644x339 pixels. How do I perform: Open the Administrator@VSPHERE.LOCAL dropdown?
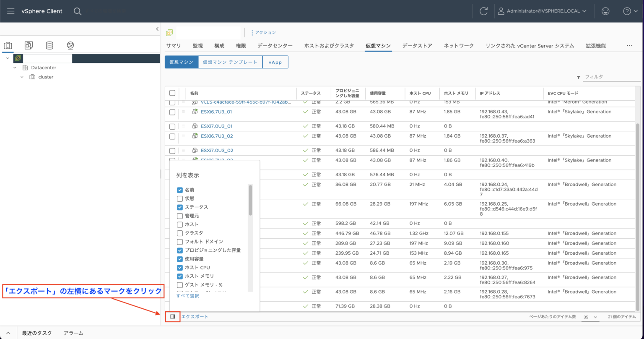[x=543, y=11]
